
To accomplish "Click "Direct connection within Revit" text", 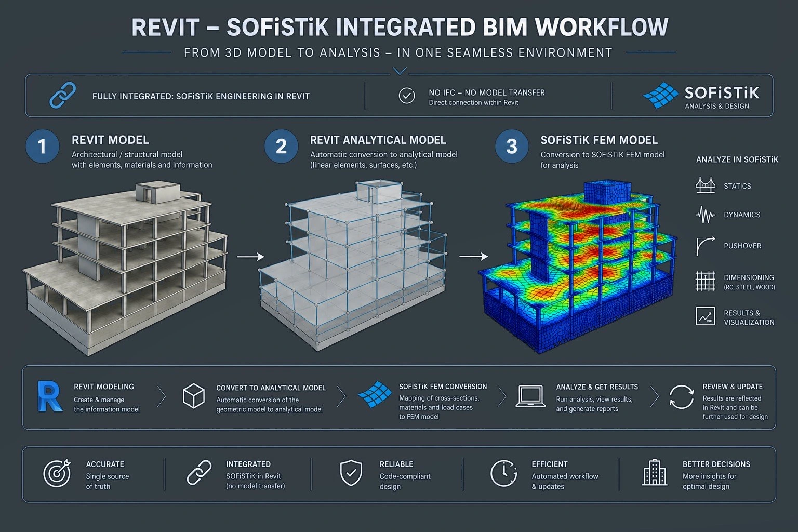I will pos(473,102).
